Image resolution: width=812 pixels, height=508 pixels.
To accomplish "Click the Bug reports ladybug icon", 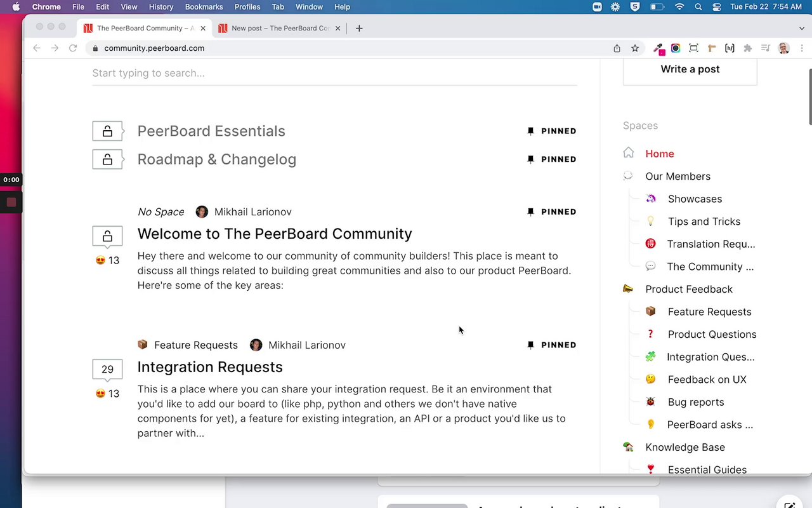I will (x=650, y=402).
